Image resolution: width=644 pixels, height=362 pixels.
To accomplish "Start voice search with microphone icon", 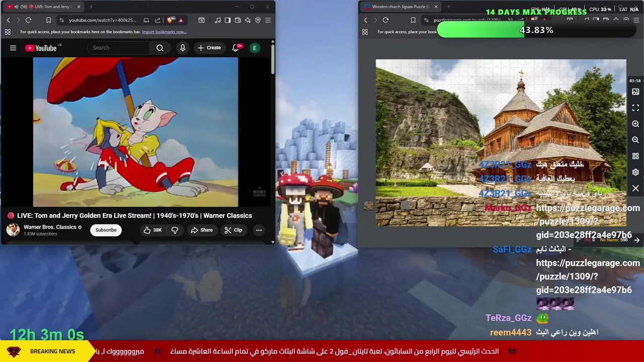I will 183,48.
